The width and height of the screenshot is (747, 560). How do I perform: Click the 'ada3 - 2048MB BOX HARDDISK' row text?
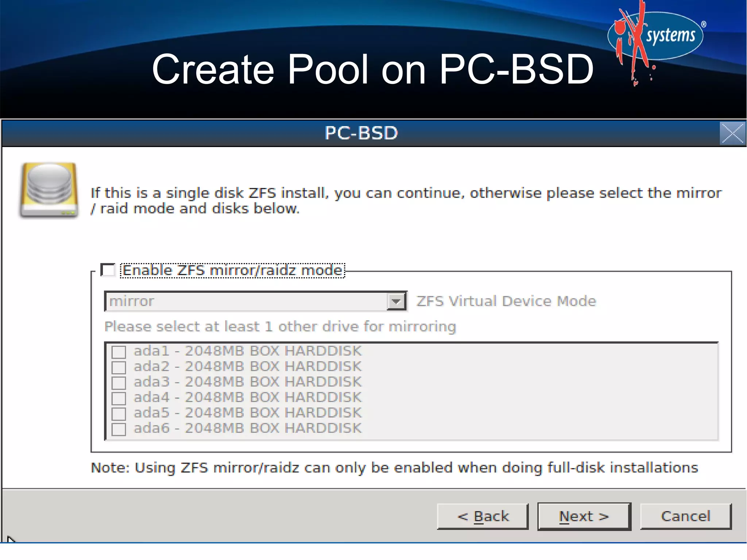tap(248, 382)
